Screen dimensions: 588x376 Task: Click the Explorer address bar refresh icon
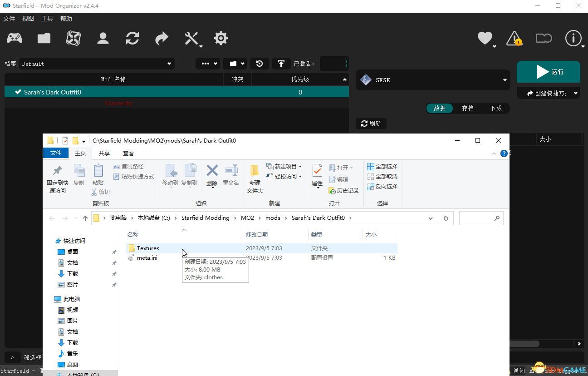point(446,218)
